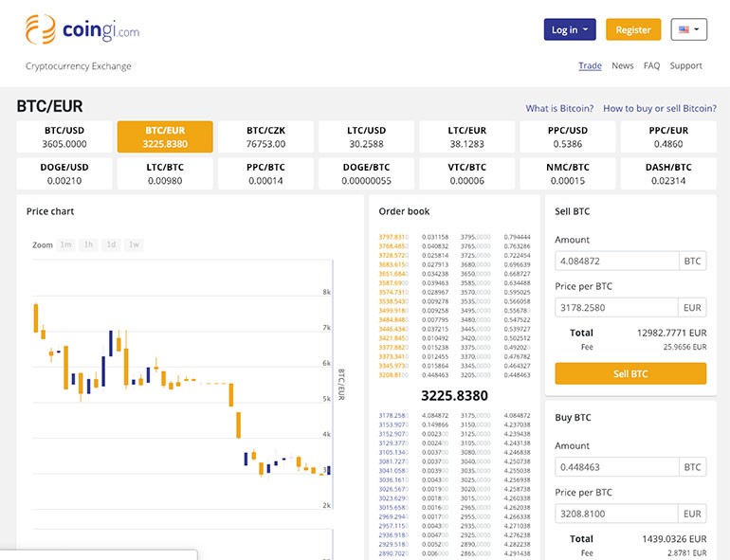
Task: Click the Sell total 12982.7771 EUR value
Action: pos(671,333)
